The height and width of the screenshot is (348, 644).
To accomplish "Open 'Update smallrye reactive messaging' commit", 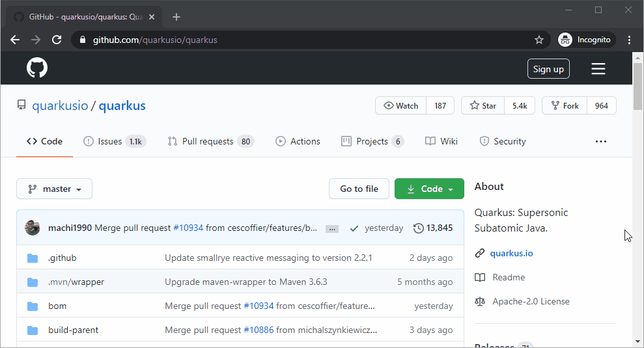I will [268, 258].
